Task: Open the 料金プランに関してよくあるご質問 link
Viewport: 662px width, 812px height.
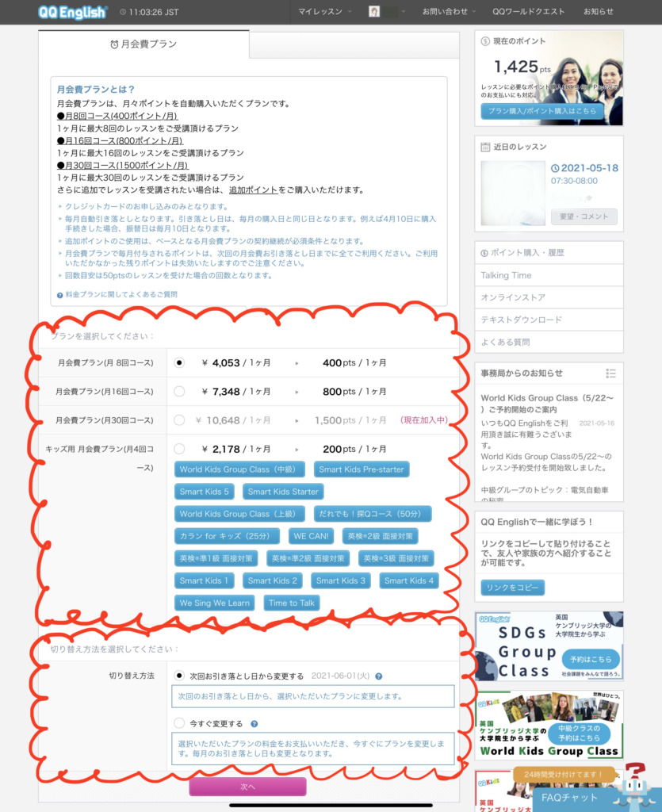Action: (x=121, y=295)
